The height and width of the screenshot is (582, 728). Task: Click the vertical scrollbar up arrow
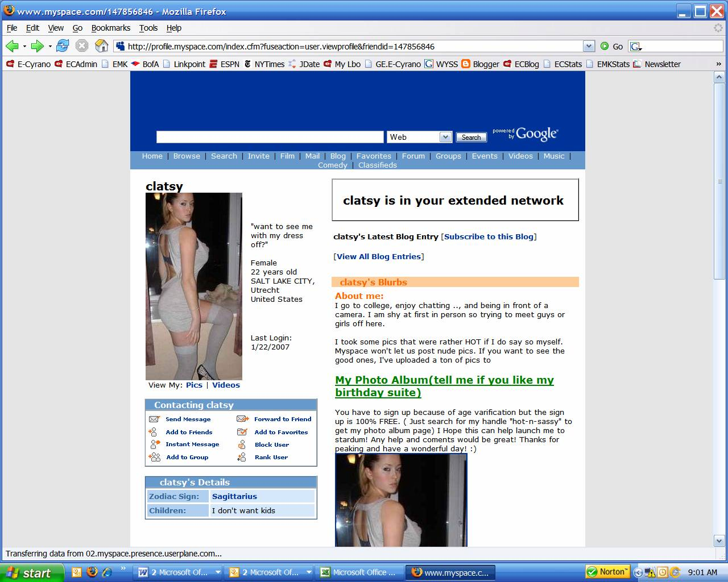719,77
